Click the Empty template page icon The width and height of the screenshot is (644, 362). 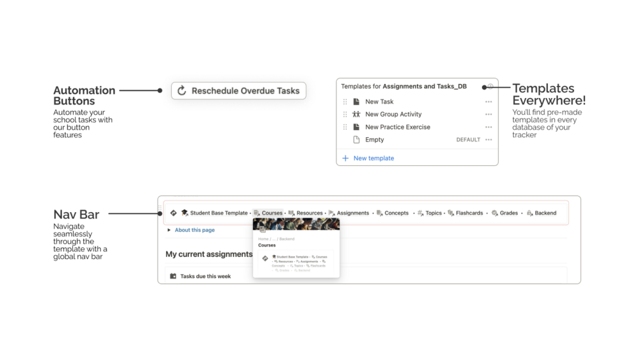(356, 140)
